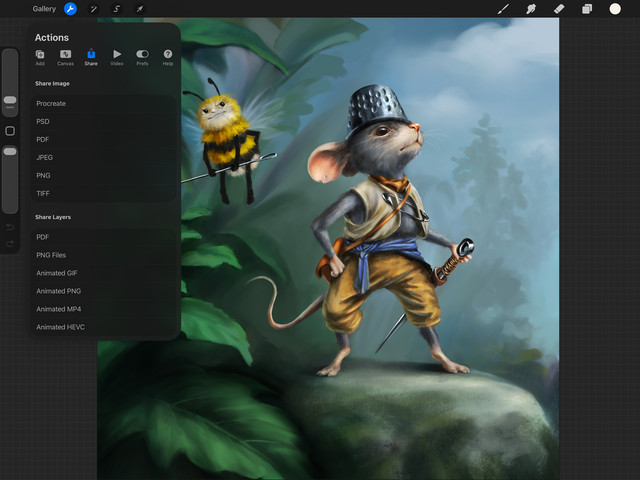The width and height of the screenshot is (640, 480).
Task: Switch to the Help actions tab
Action: pyautogui.click(x=168, y=58)
